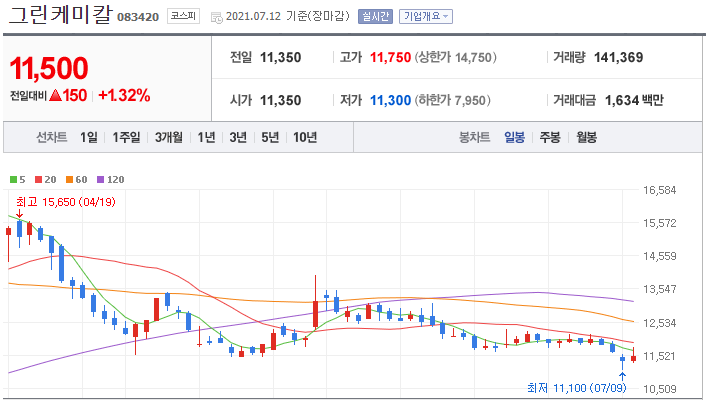Select the 3년 line chart tab
This screenshot has width=706, height=400.
point(238,137)
